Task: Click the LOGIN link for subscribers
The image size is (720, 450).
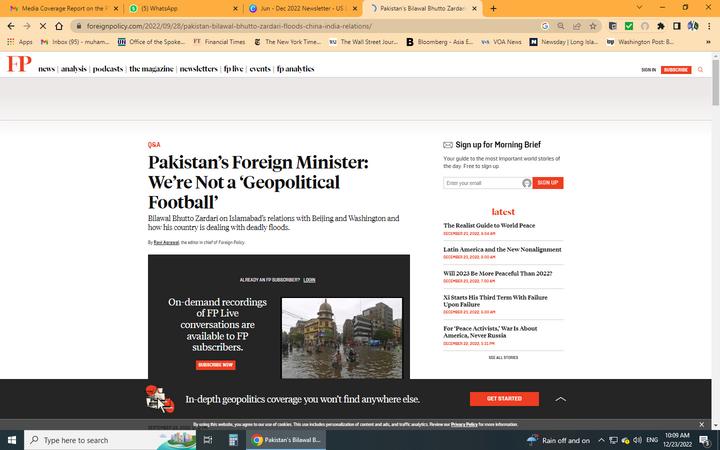Action: [x=309, y=280]
